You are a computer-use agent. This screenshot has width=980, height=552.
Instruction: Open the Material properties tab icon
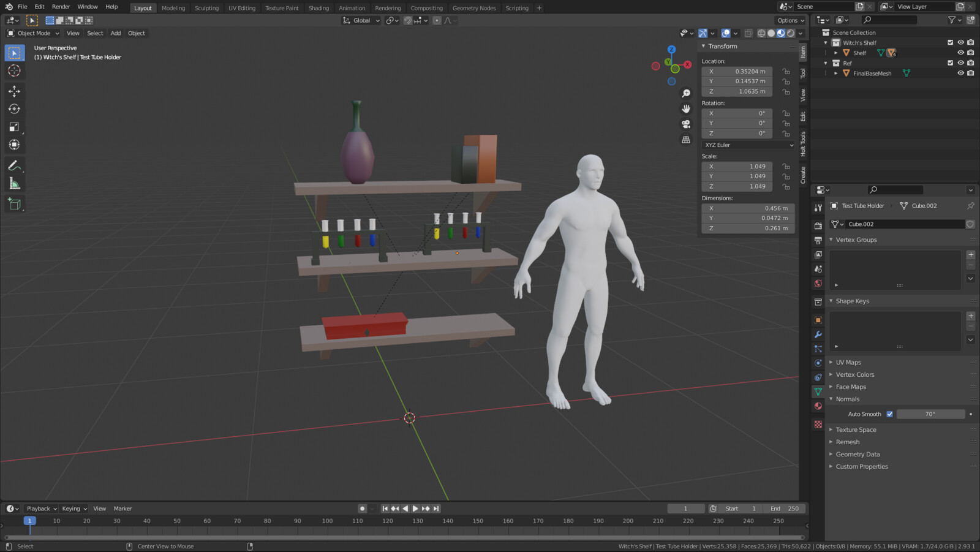(x=818, y=406)
